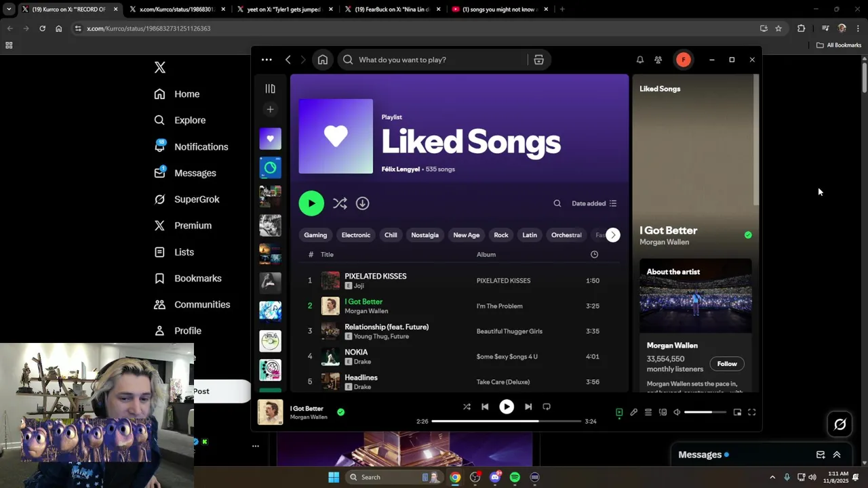Skip to next track

tap(528, 407)
